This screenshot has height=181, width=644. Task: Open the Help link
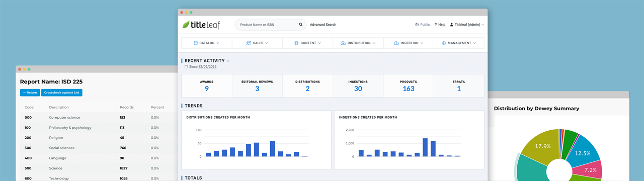pyautogui.click(x=442, y=25)
